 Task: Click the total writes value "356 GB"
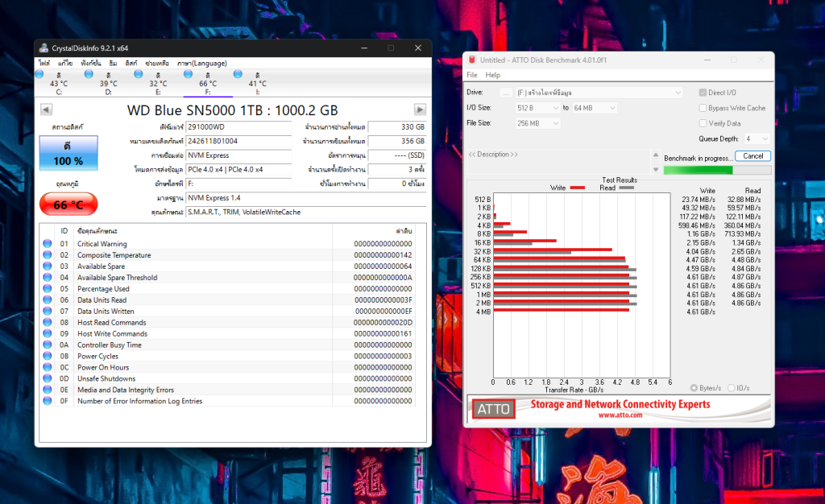coord(397,142)
